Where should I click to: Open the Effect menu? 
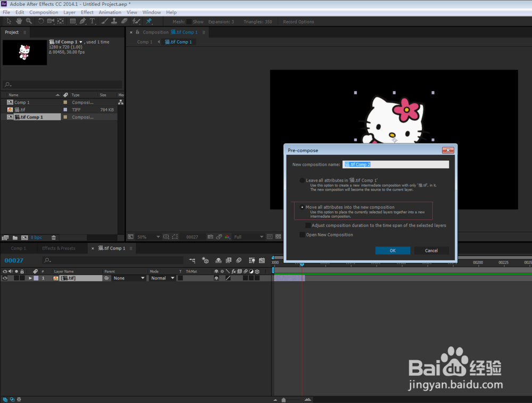tap(87, 12)
